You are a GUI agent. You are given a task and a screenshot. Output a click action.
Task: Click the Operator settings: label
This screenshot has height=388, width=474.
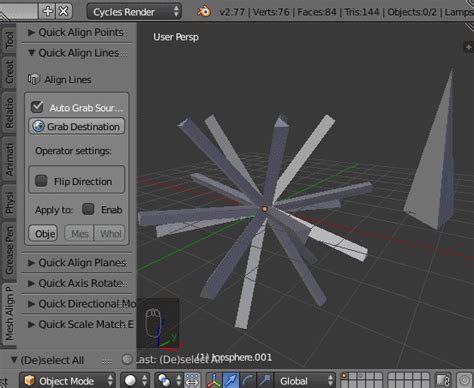coord(73,151)
